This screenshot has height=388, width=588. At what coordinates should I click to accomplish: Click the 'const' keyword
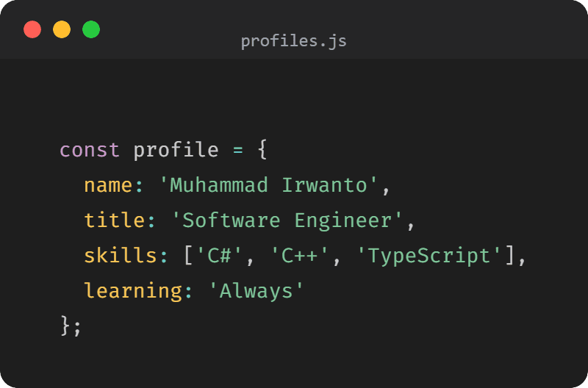tap(89, 150)
